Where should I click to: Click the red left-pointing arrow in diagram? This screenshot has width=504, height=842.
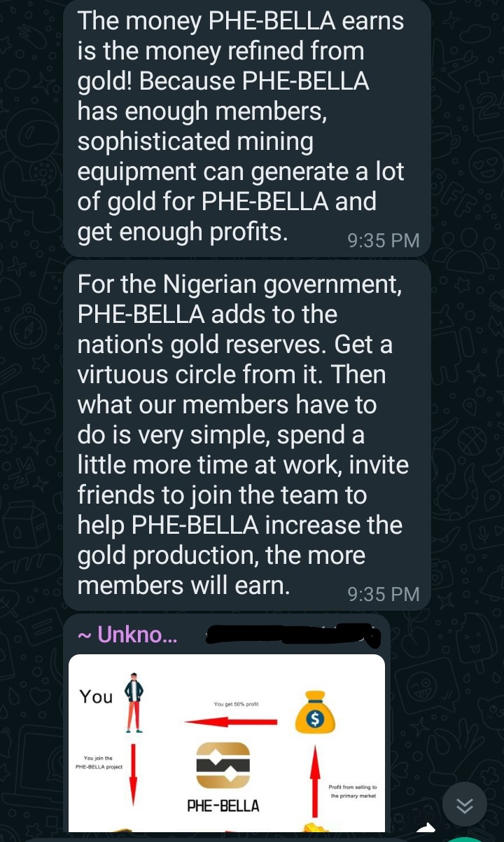coord(230,722)
